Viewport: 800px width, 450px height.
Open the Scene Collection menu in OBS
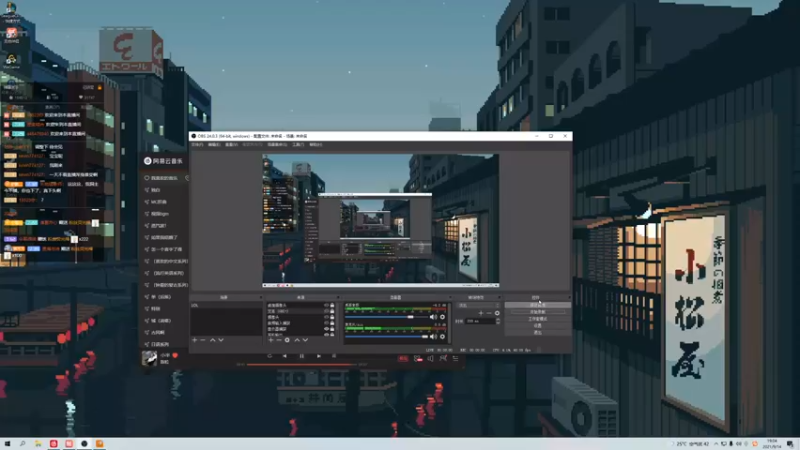pyautogui.click(x=277, y=145)
